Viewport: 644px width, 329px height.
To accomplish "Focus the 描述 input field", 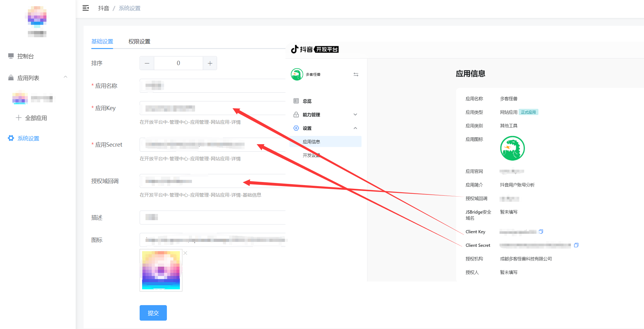I will coord(213,217).
